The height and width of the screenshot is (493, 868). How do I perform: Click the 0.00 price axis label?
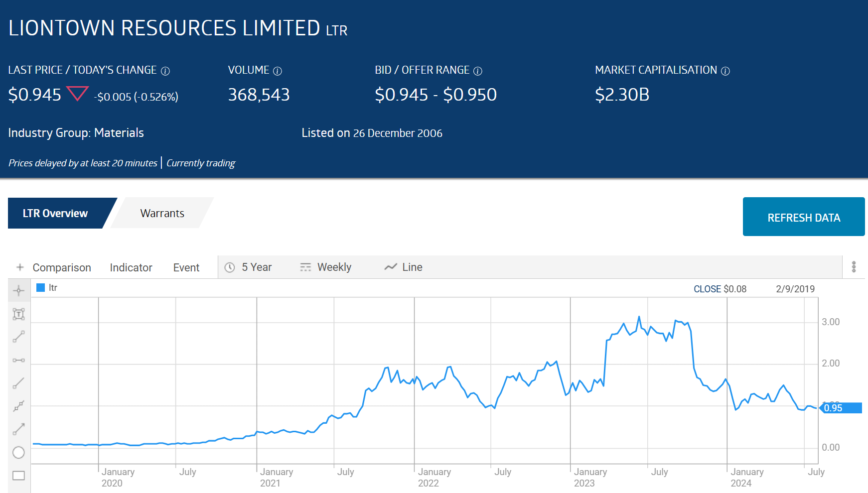[x=831, y=448]
